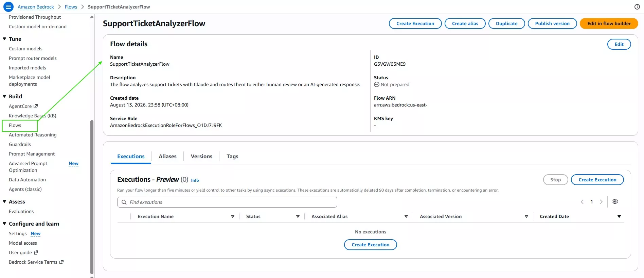Open executions table settings gear icon
The height and width of the screenshot is (278, 644).
(x=615, y=201)
